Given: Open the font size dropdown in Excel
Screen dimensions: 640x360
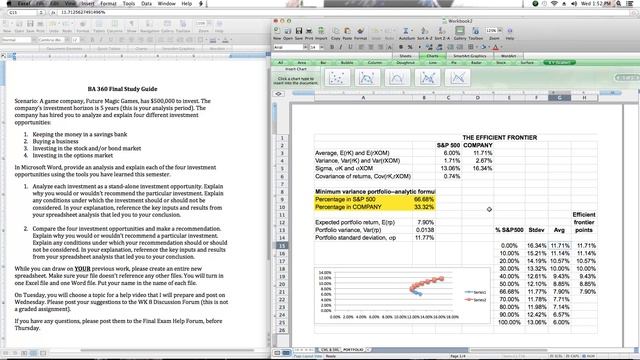Looking at the screenshot, I should pyautogui.click(x=322, y=47).
